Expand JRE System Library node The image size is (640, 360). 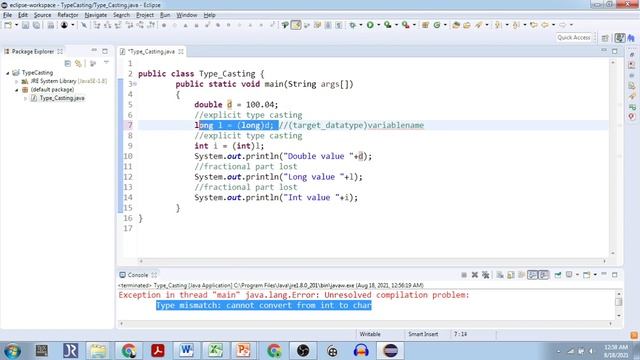pyautogui.click(x=17, y=81)
